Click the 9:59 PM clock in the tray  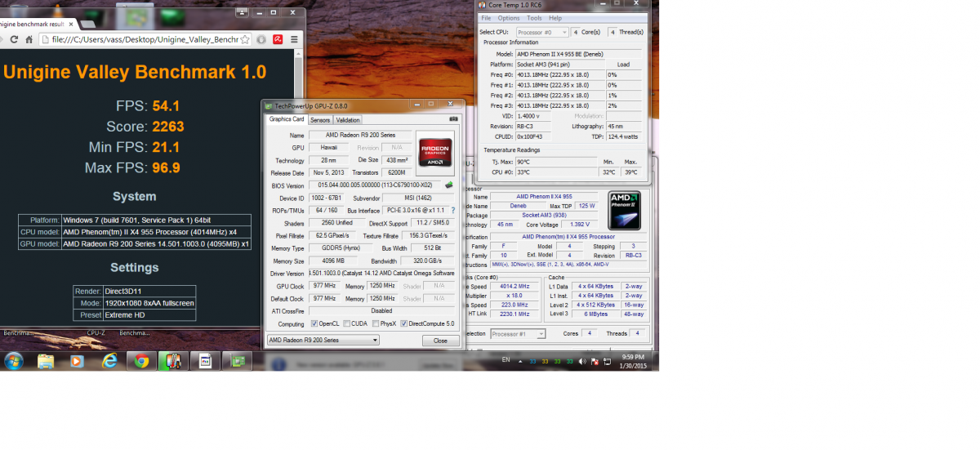click(632, 357)
